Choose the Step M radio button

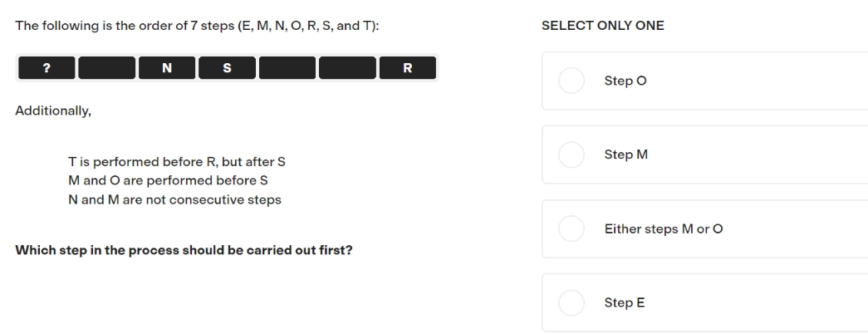click(x=571, y=155)
